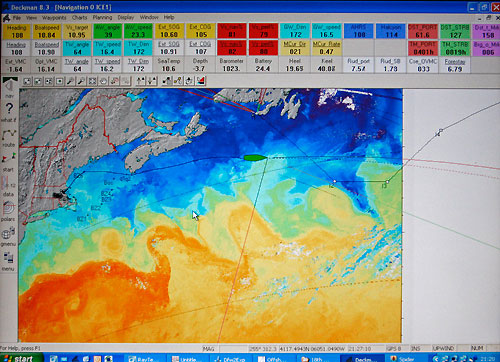Click the up-arrow toolbar icon
500x362 pixels.
[x=141, y=81]
